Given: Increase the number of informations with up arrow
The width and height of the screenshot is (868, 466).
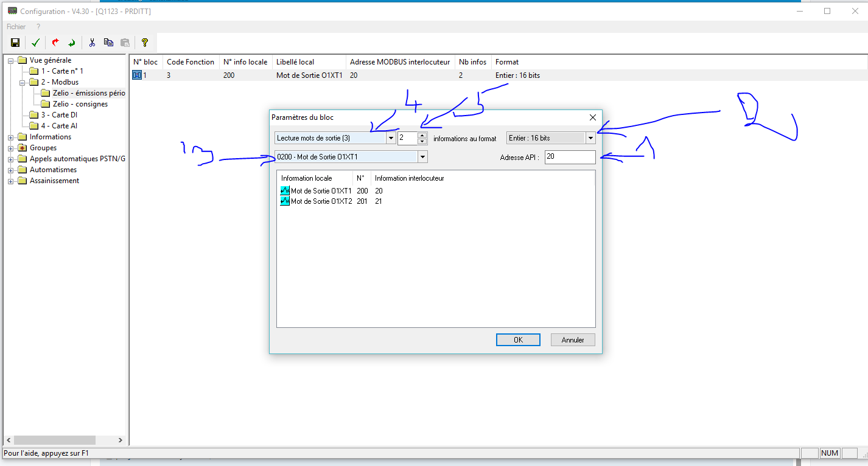Looking at the screenshot, I should click(x=422, y=135).
